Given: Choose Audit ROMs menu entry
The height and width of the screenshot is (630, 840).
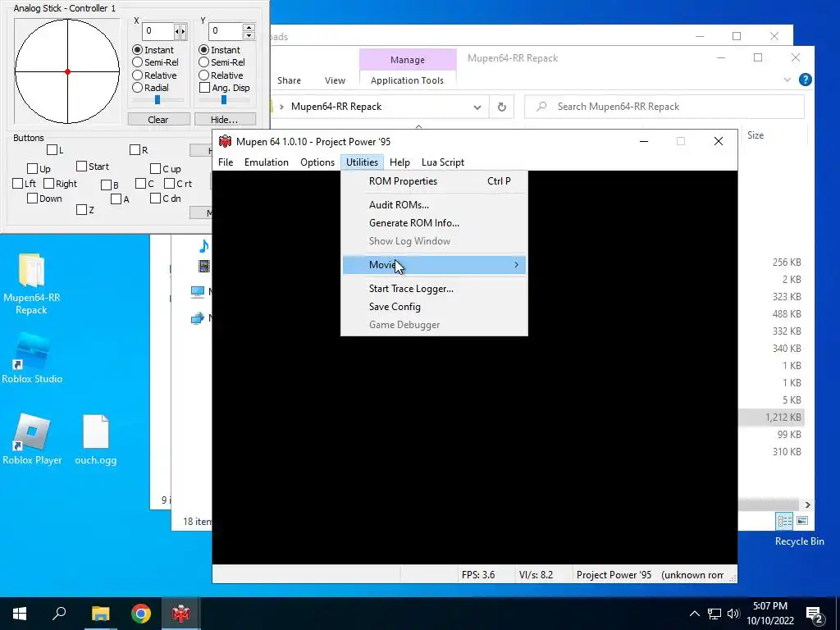Looking at the screenshot, I should (434, 204).
